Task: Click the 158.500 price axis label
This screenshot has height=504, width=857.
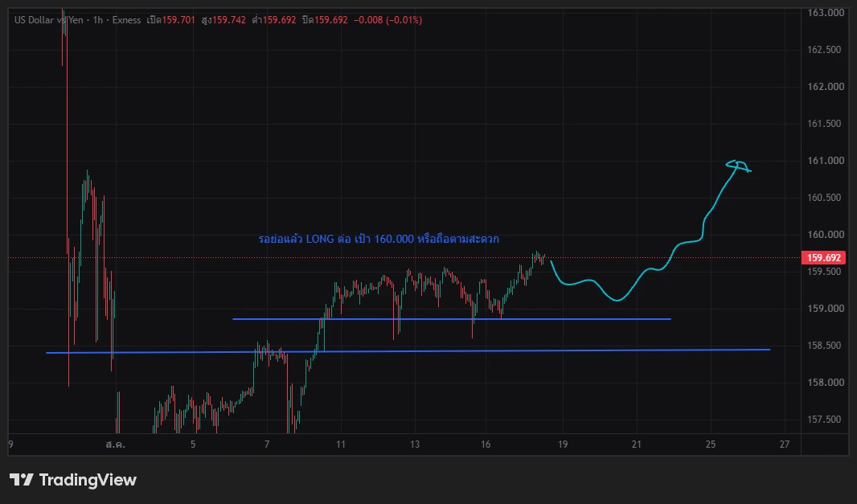Action: 824,346
